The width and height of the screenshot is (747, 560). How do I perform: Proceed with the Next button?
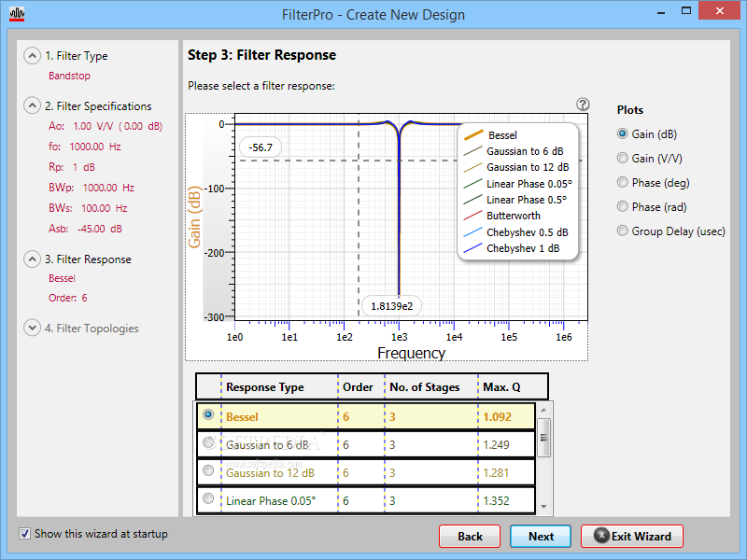click(x=541, y=536)
